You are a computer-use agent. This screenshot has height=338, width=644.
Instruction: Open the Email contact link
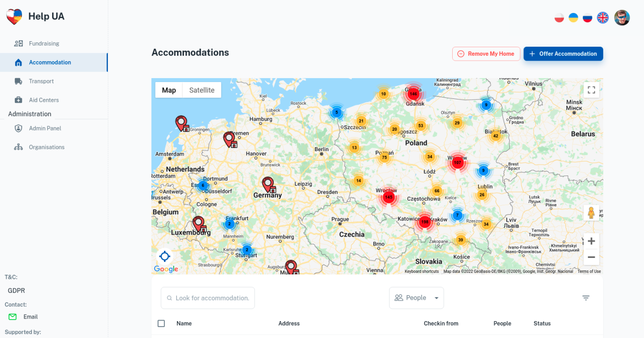pyautogui.click(x=30, y=317)
